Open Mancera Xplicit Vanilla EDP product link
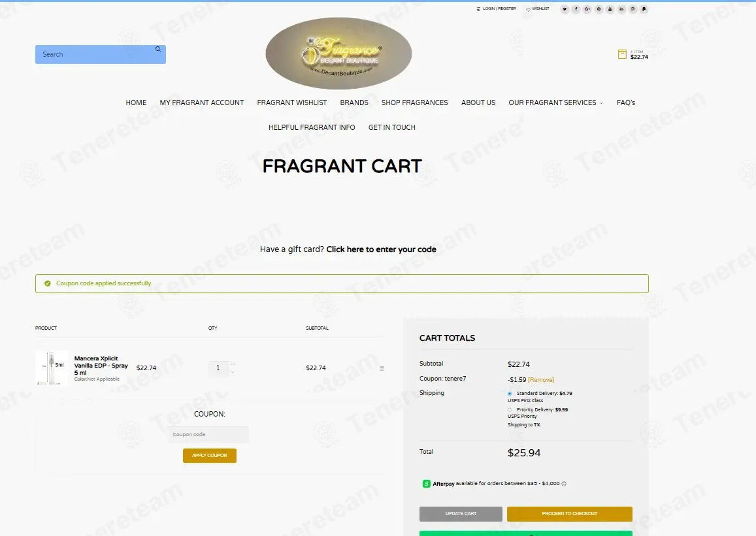The height and width of the screenshot is (536, 756). click(x=101, y=366)
